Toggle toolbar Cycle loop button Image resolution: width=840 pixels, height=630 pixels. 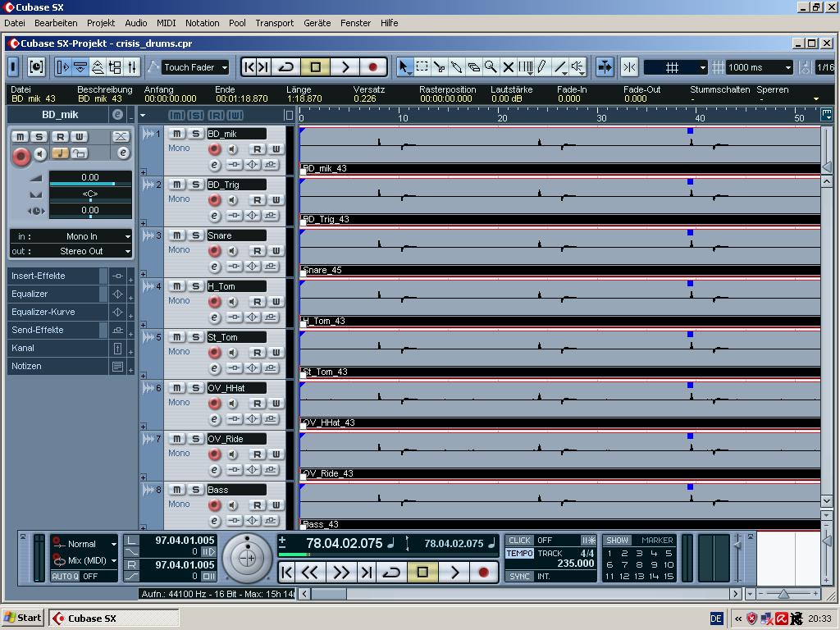[286, 67]
